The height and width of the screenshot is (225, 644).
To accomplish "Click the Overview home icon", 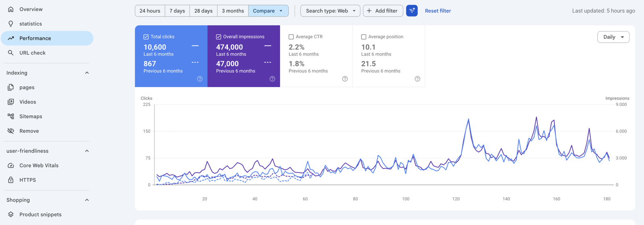I will pyautogui.click(x=11, y=9).
